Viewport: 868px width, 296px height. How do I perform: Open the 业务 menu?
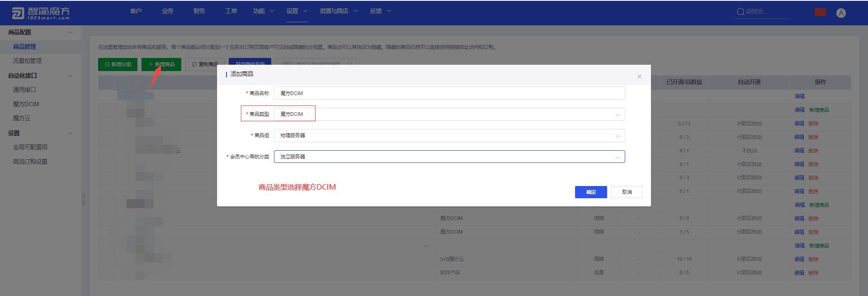(167, 11)
